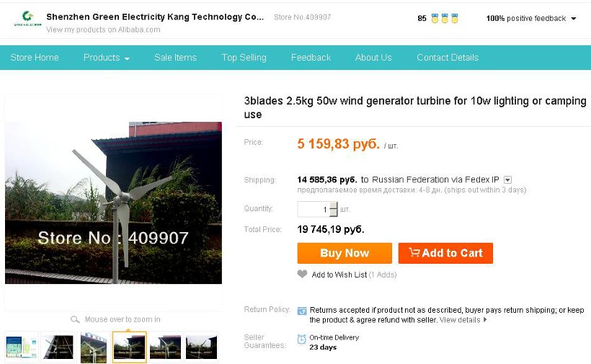Click the seller medal rating icons
This screenshot has height=364, width=591.
[x=445, y=19]
